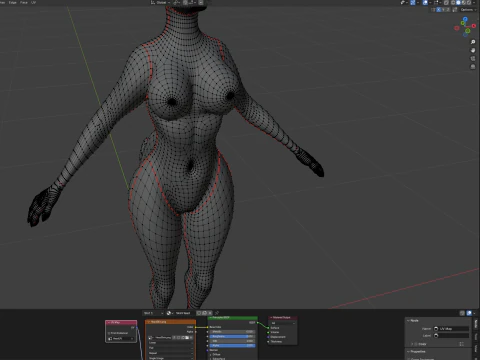Viewport: 480px width, 360px height.
Task: Unlink material with X icon
Action: click(x=210, y=313)
